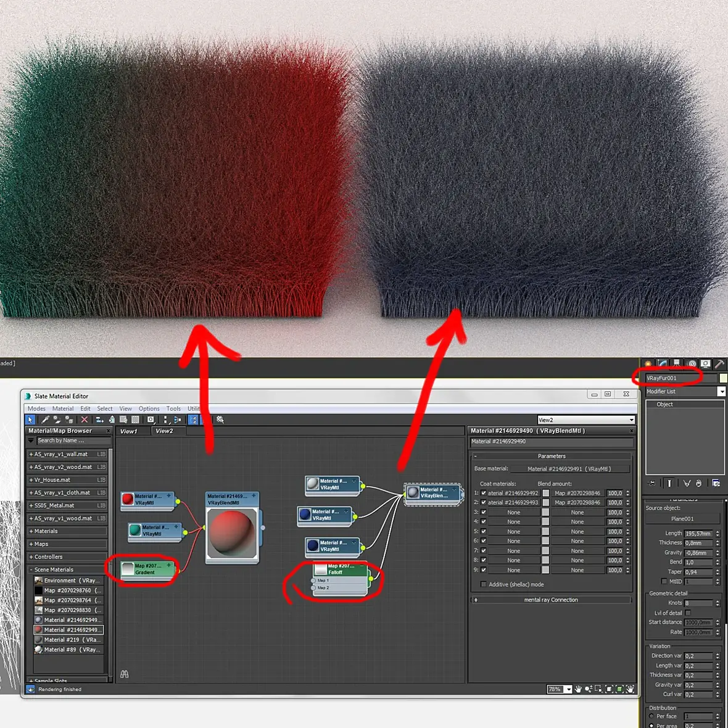The width and height of the screenshot is (728, 728).
Task: Click Select by Material toolbar icon
Action: [220, 420]
